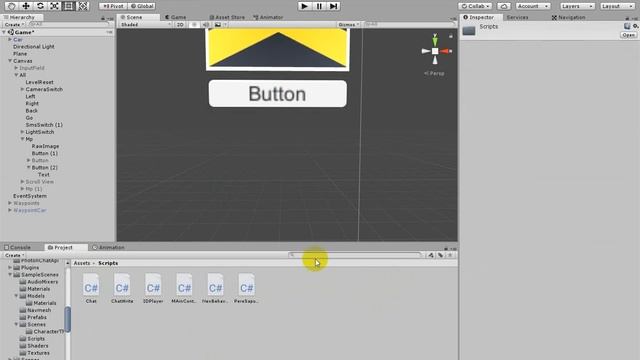Open the Layout dropdown
This screenshot has height=360, width=640.
point(617,6)
